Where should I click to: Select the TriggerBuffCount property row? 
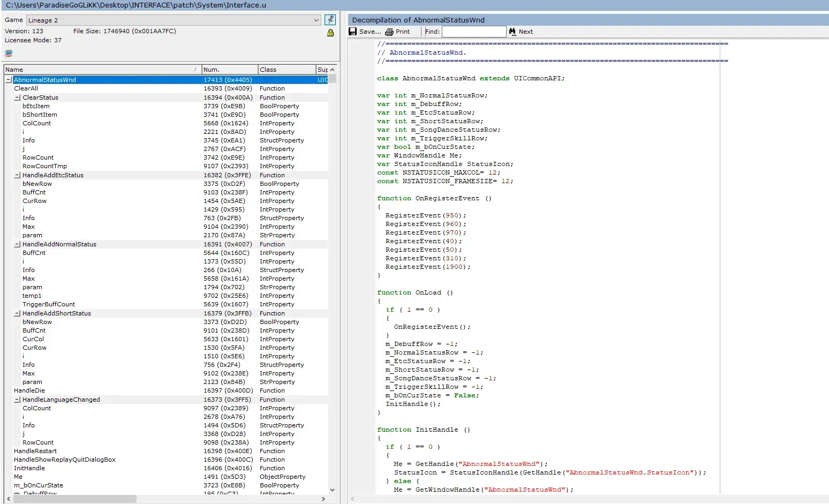click(166, 304)
